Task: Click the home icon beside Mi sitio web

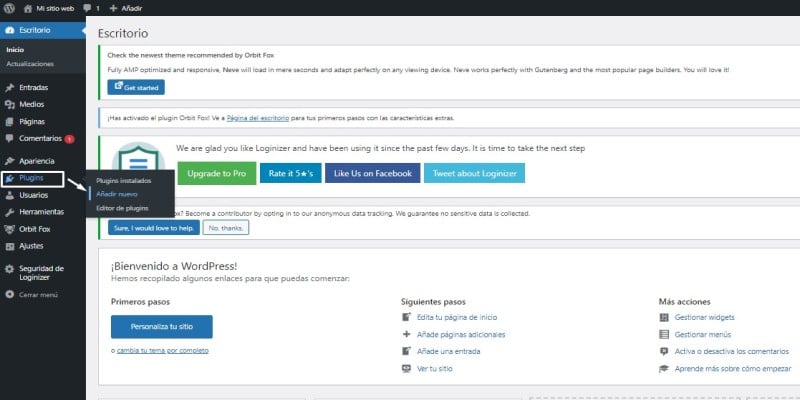Action: tap(28, 8)
